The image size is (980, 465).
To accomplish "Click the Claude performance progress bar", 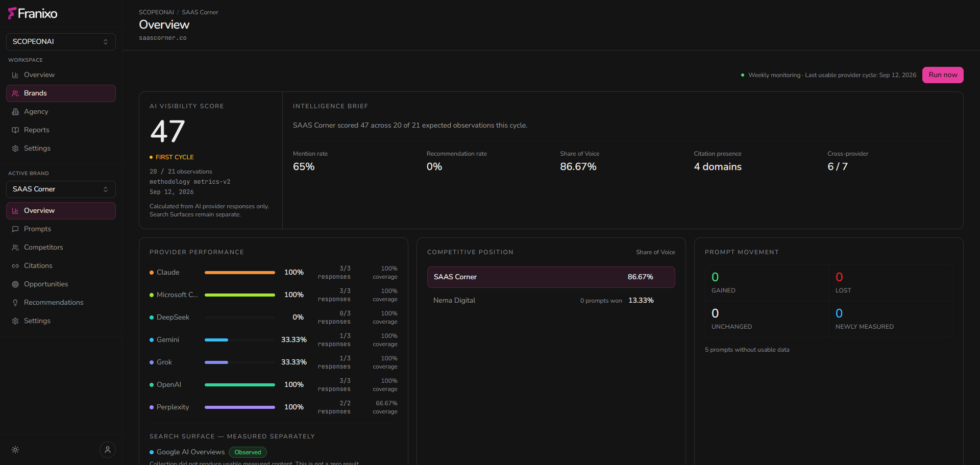I will (x=240, y=273).
